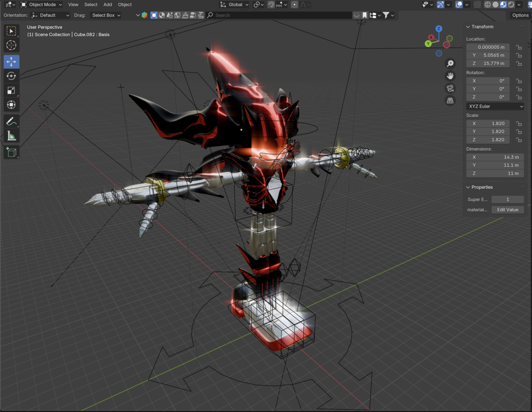Open the Options popover

click(x=520, y=15)
